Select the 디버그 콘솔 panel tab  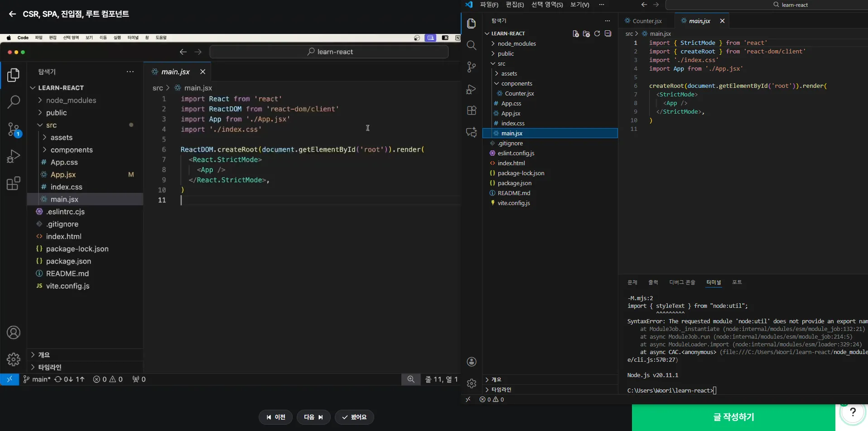[x=682, y=282]
